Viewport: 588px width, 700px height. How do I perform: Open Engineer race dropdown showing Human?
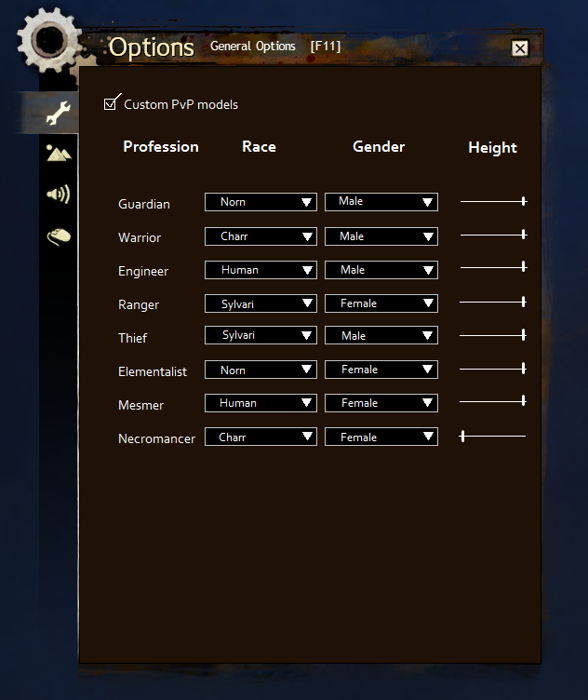tap(261, 270)
